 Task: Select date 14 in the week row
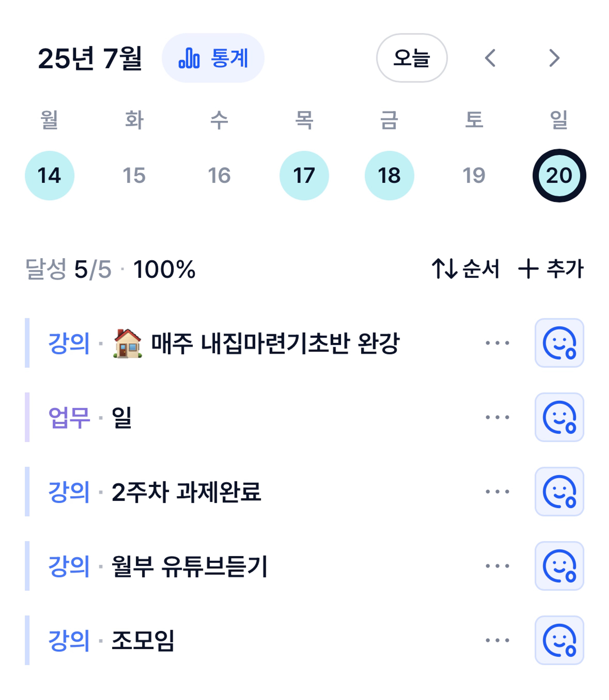coord(50,176)
